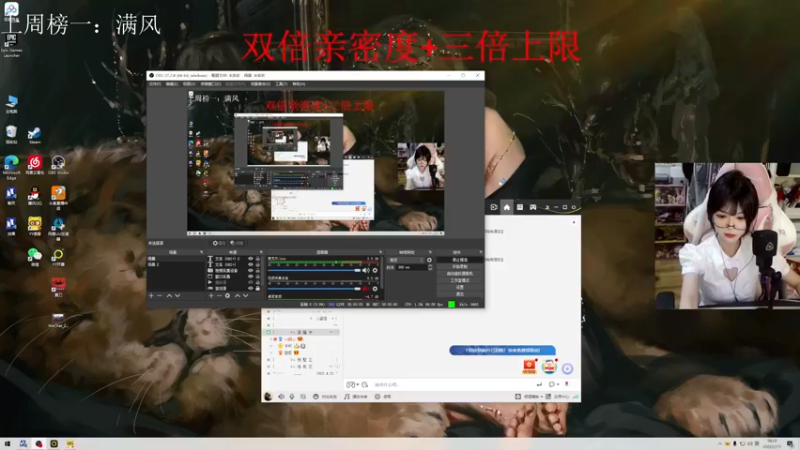Toggle visibility of the greyed-out media source
This screenshot has height=450, width=800.
[x=251, y=283]
